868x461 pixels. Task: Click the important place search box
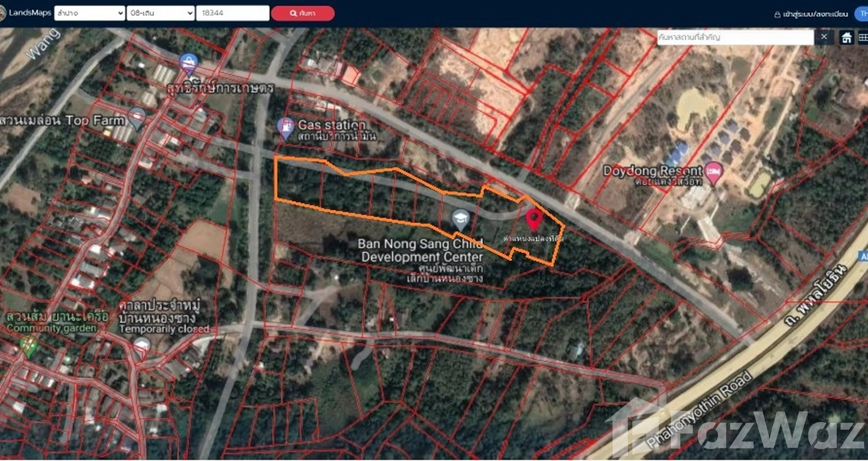coord(735,37)
